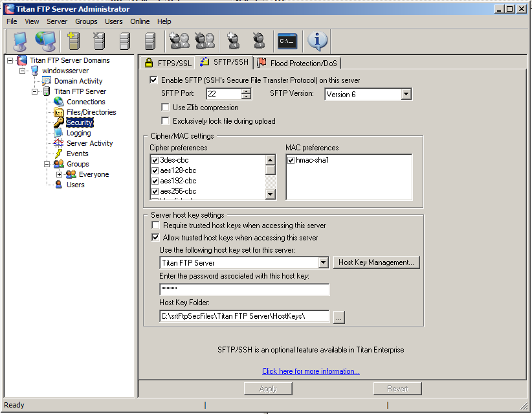Click the Users person icon in tree
Viewport: 532px width, 414px height.
[59, 185]
